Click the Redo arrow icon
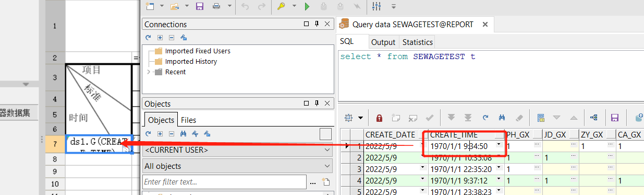The height and width of the screenshot is (195, 644). click(262, 6)
